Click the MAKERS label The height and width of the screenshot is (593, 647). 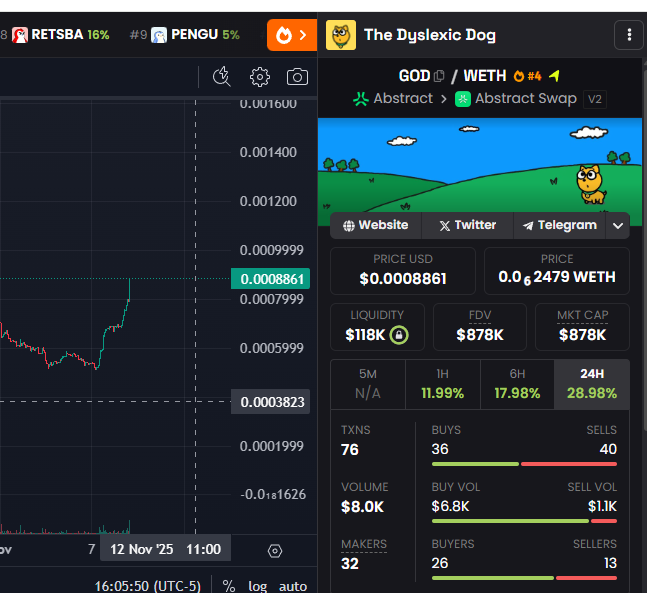tap(364, 544)
